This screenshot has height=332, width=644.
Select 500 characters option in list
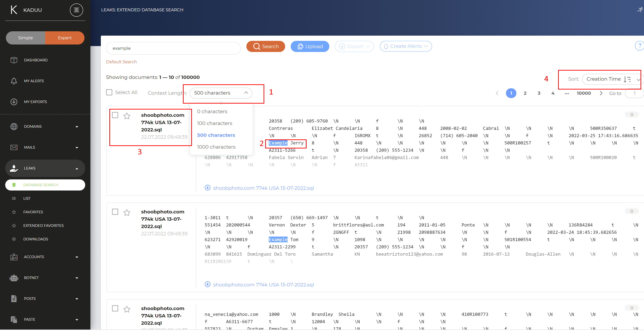[x=221, y=135]
